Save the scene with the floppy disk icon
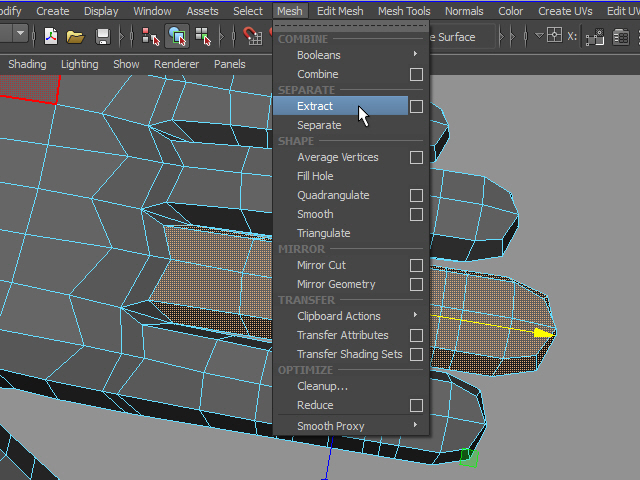This screenshot has width=640, height=480. tap(102, 37)
